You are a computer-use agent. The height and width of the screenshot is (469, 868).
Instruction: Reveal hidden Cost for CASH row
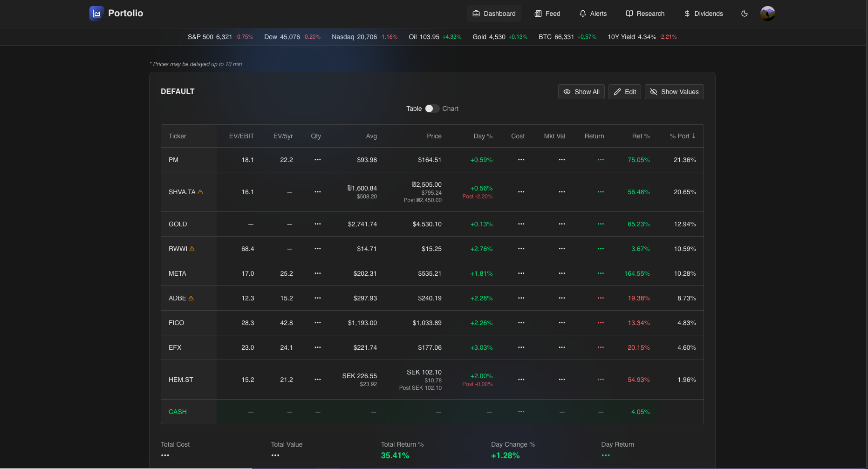pos(521,412)
